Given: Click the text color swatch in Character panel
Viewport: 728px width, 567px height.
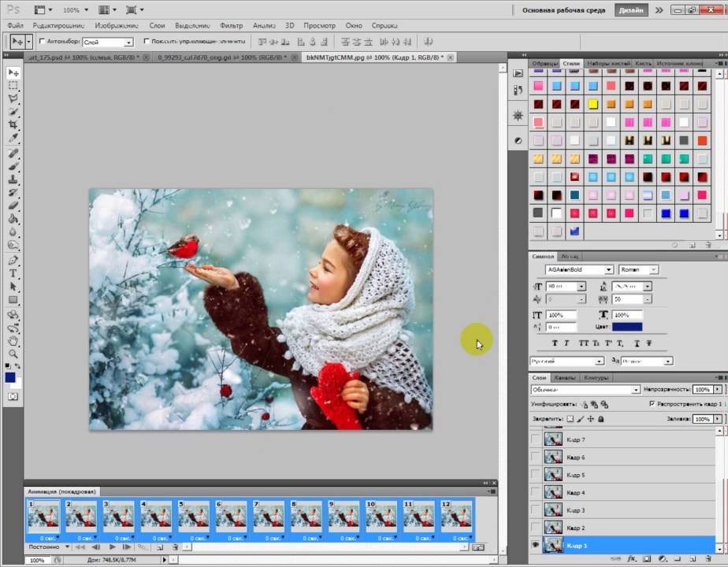Looking at the screenshot, I should coord(627,327).
